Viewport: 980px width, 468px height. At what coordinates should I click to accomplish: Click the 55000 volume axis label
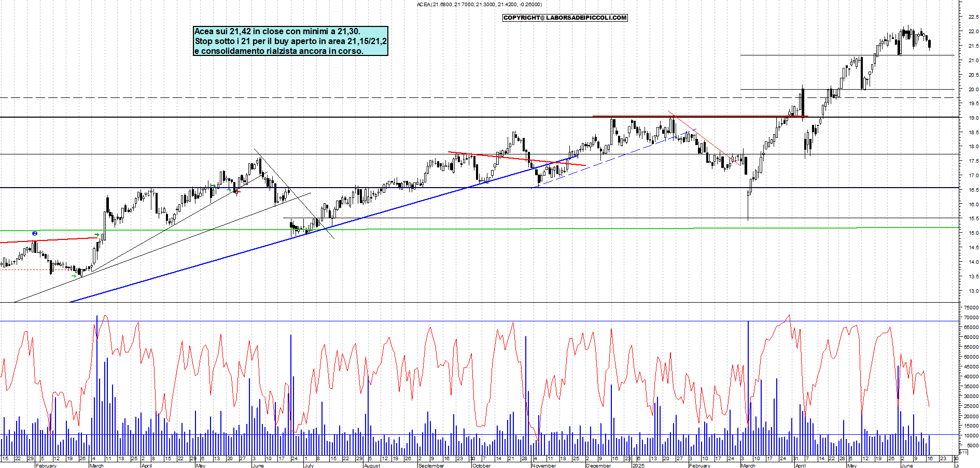[971, 347]
